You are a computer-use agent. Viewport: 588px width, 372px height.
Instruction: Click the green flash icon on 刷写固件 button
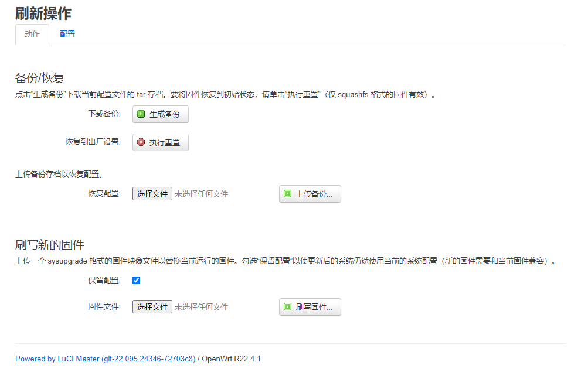point(287,306)
